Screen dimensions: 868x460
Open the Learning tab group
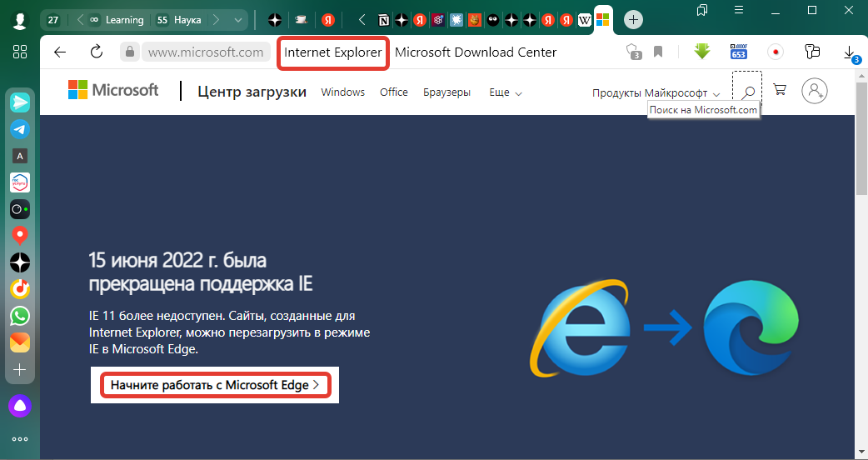[x=117, y=20]
